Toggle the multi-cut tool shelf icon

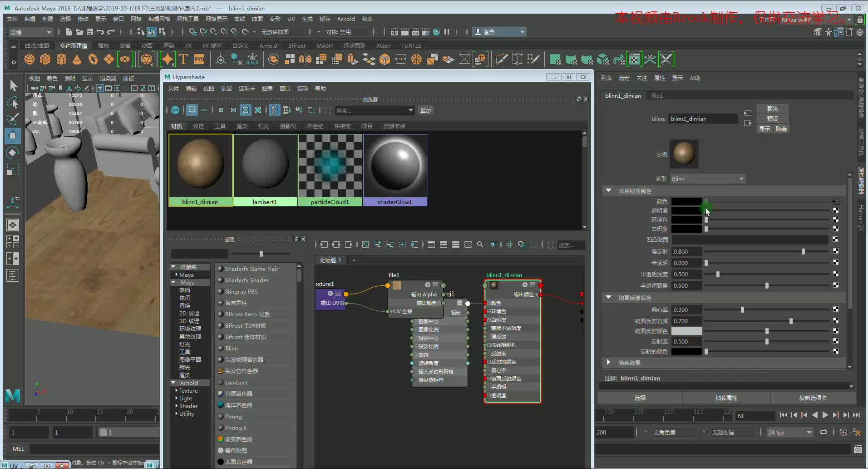502,59
